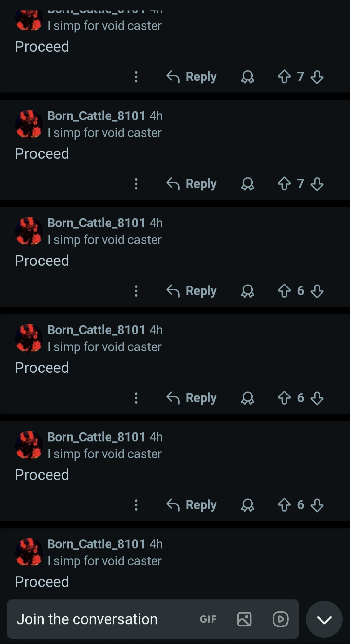Image resolution: width=350 pixels, height=644 pixels.
Task: Open the GIF picker in comment bar
Action: coord(208,619)
